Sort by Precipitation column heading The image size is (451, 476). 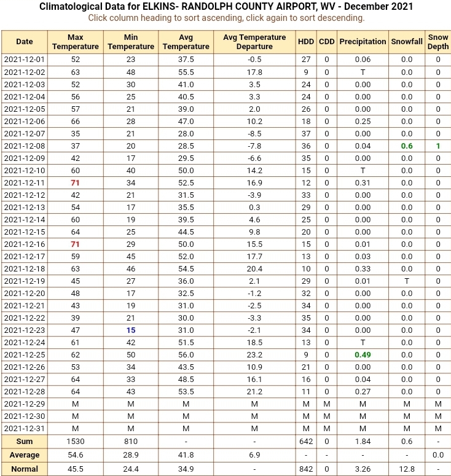[363, 42]
